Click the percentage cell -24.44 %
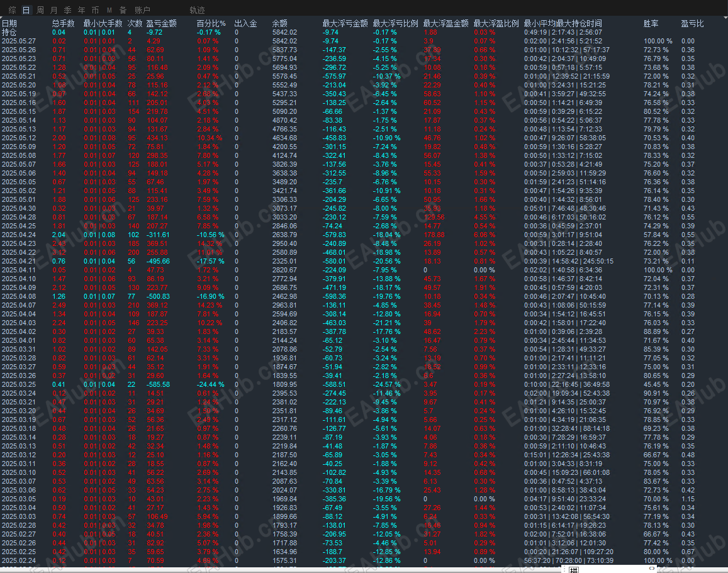Viewport: 728px width, 573px height. [210, 385]
